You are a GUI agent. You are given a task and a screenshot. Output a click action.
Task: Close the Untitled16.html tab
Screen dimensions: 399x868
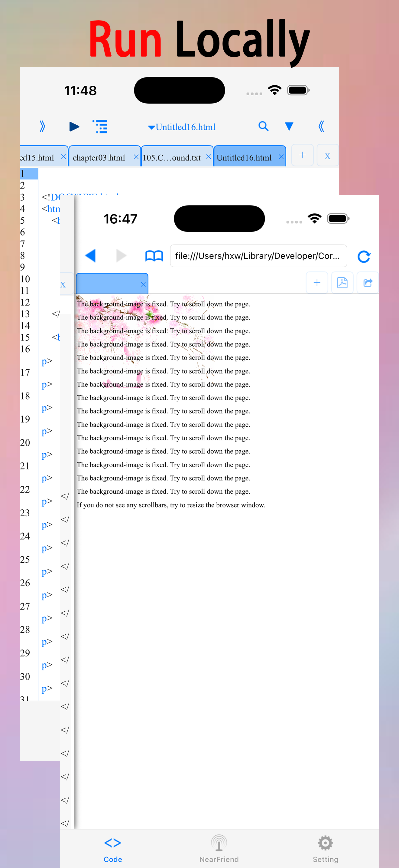(x=281, y=157)
